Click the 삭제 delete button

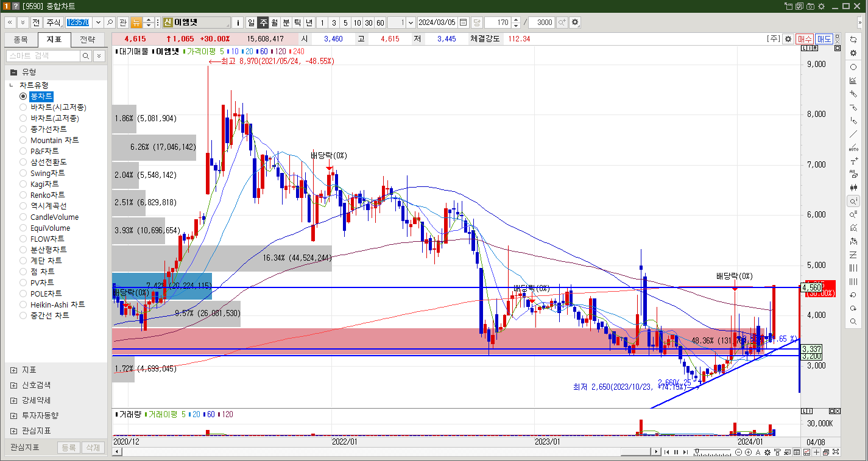pos(93,448)
